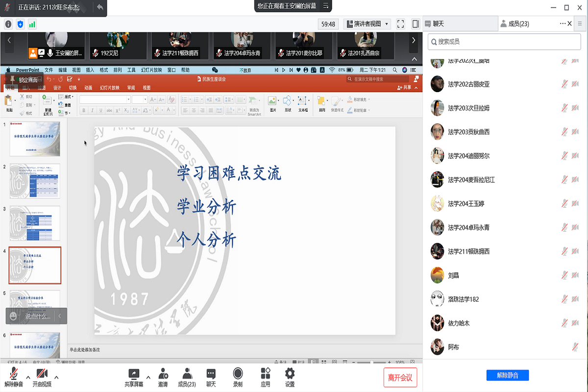Unmute yourself with the 解除静音 microphone toggle
The height and width of the screenshot is (392, 588).
pos(13,375)
